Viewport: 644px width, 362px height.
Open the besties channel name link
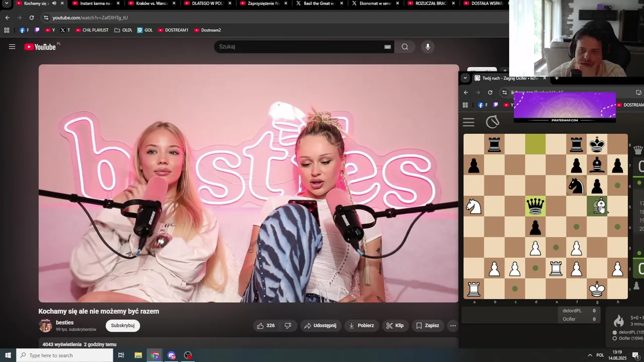click(64, 322)
